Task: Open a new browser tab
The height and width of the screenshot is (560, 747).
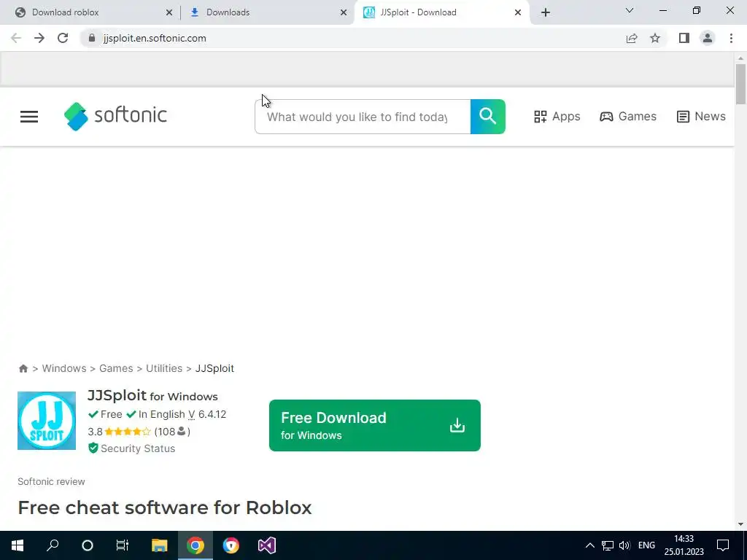Action: (546, 13)
